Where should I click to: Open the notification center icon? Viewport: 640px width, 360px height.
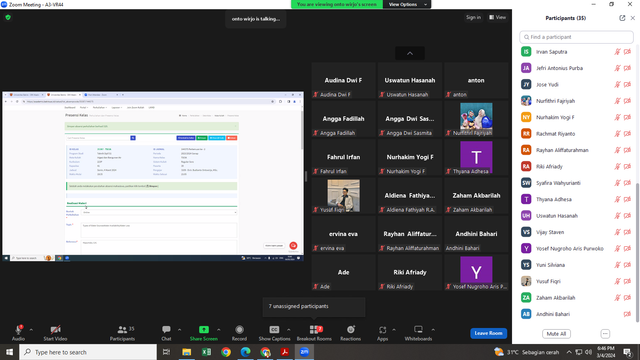point(628,352)
